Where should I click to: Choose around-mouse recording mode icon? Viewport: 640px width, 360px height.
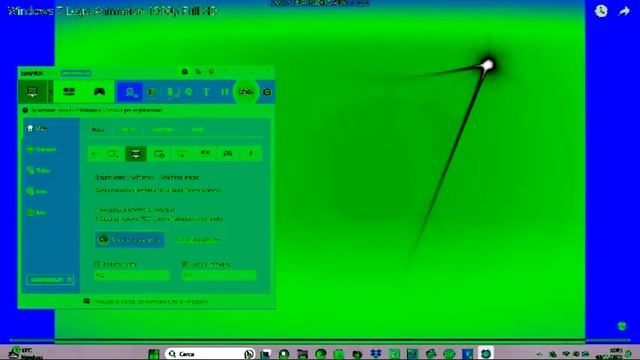(x=182, y=153)
